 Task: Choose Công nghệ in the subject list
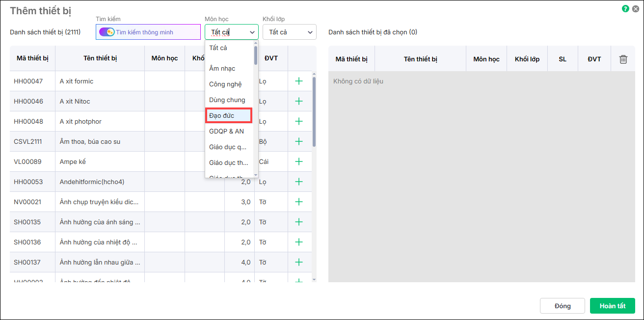point(225,84)
